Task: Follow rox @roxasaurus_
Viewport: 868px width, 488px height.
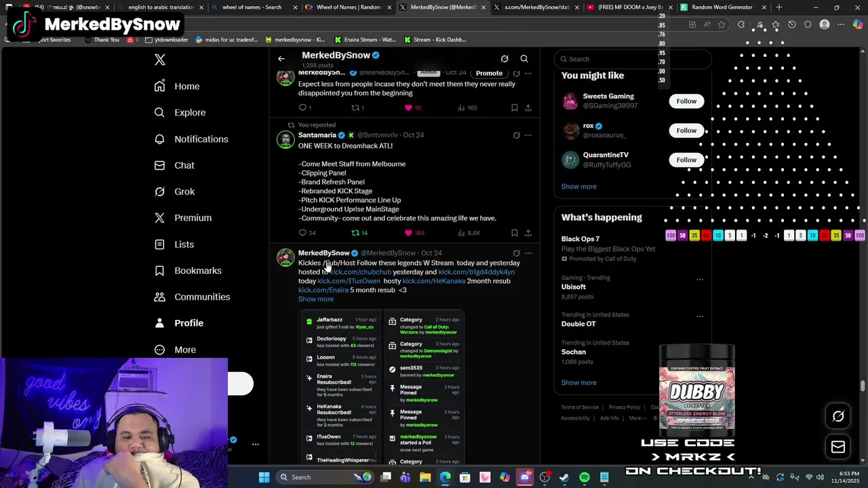Action: click(686, 130)
